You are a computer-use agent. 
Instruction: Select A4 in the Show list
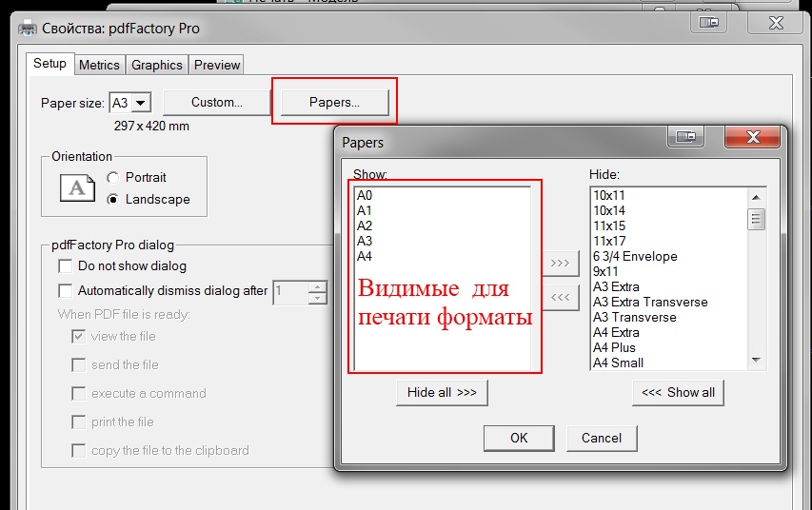pos(365,256)
